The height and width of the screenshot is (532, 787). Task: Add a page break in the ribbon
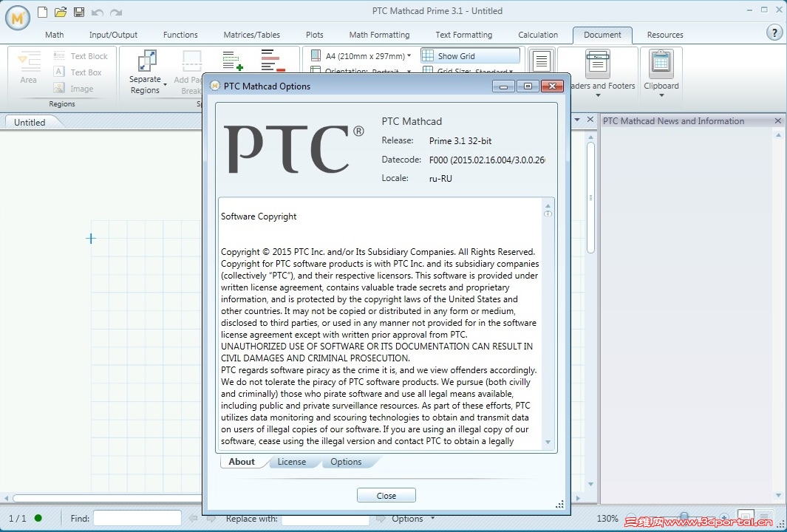coord(191,71)
